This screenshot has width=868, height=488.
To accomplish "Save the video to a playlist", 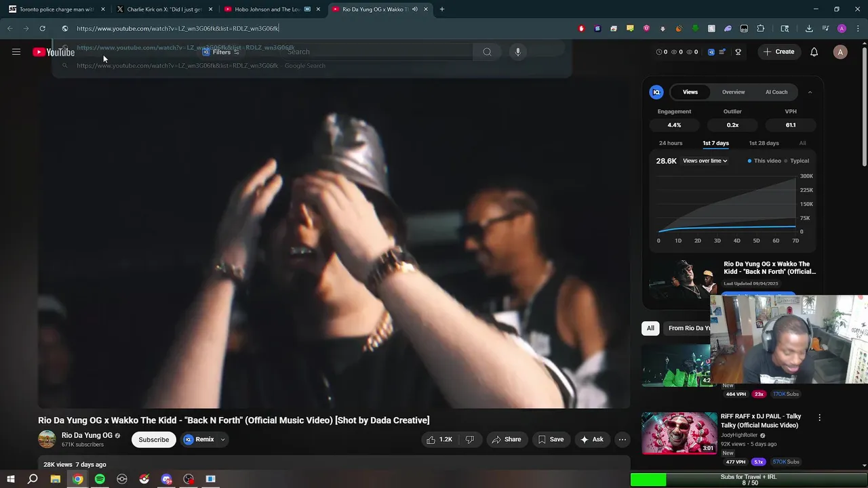I will 551,439.
